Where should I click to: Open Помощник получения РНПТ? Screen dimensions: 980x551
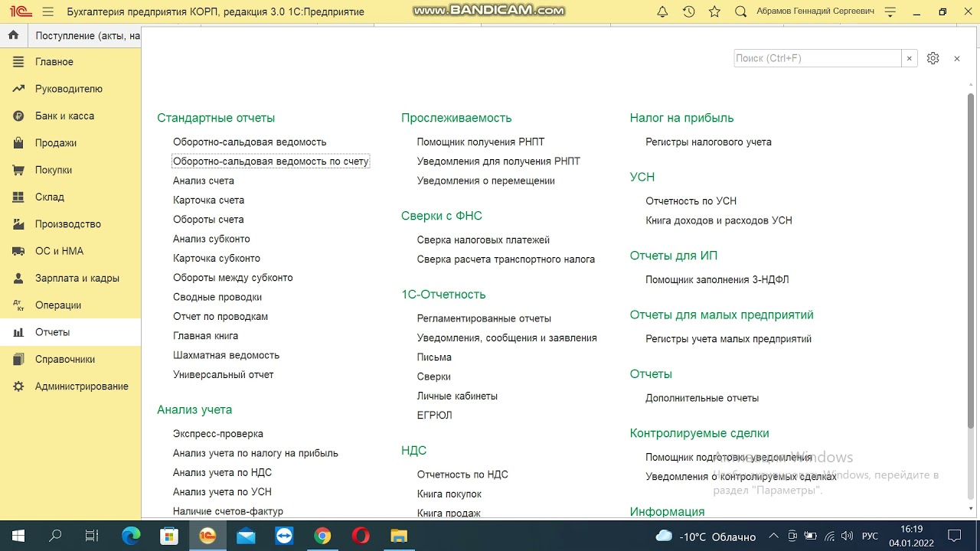(x=481, y=142)
